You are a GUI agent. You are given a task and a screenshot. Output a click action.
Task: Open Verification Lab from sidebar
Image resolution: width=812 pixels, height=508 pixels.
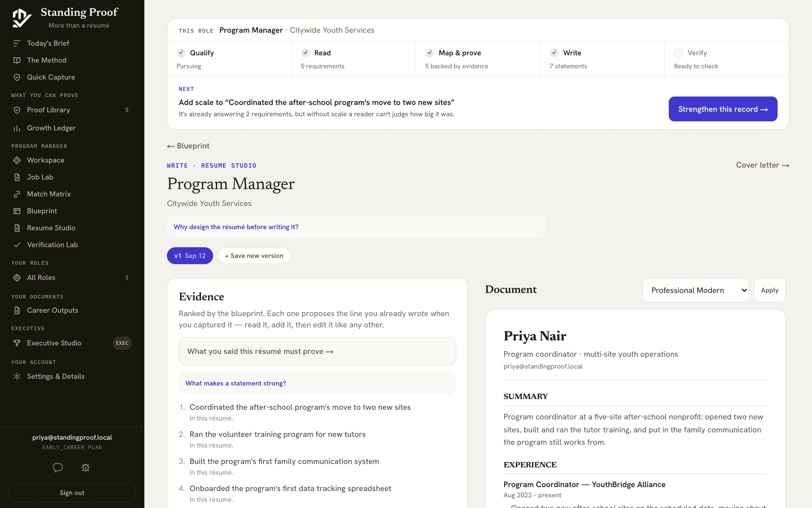pos(72,245)
